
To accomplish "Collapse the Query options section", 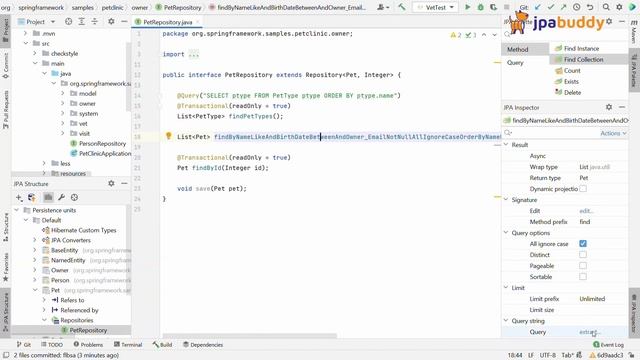I will (506, 233).
